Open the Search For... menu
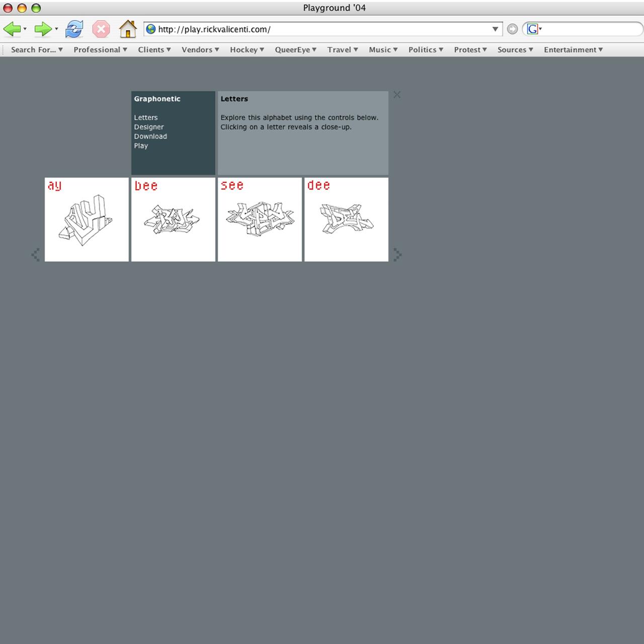Image resolution: width=644 pixels, height=644 pixels. click(35, 49)
